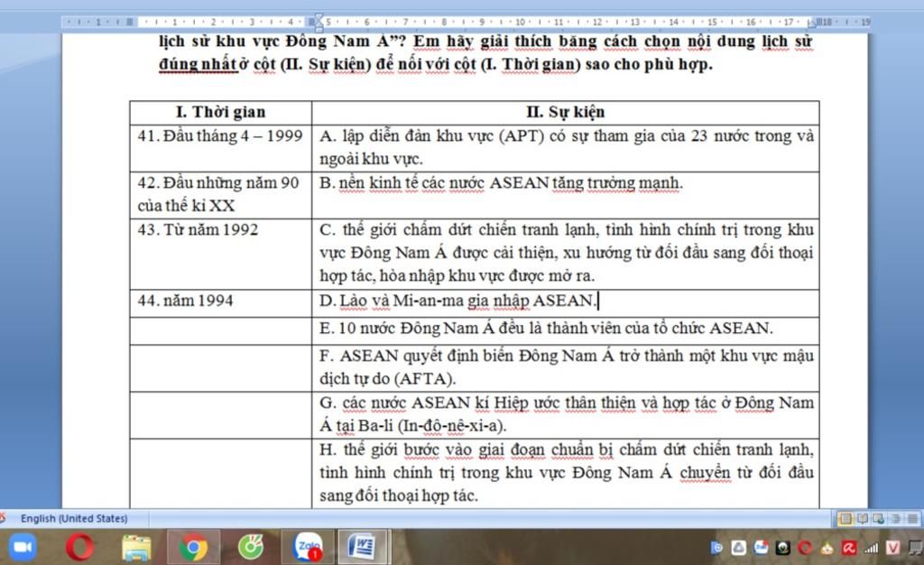
Task: Click the first line indent ruler marker
Action: click(319, 18)
